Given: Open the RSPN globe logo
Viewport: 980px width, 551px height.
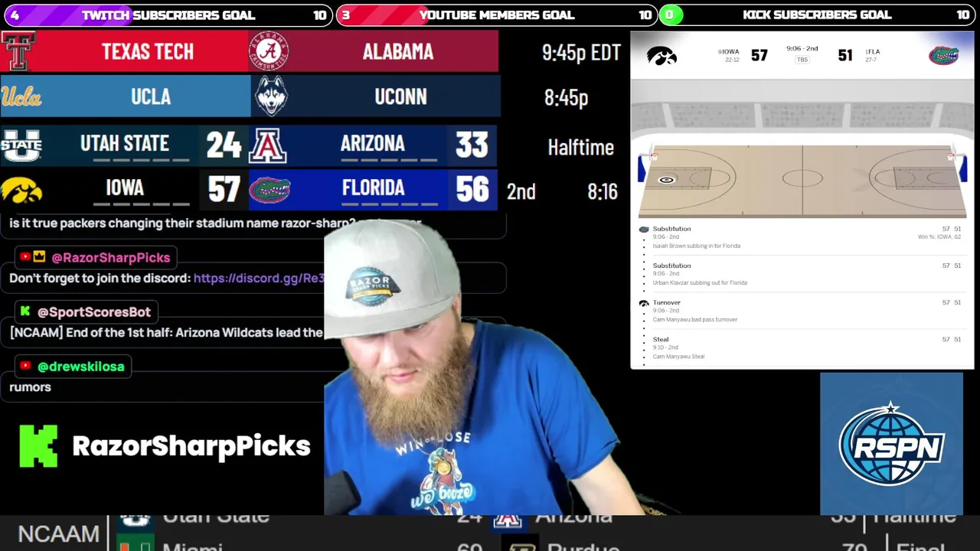Looking at the screenshot, I should tap(891, 444).
